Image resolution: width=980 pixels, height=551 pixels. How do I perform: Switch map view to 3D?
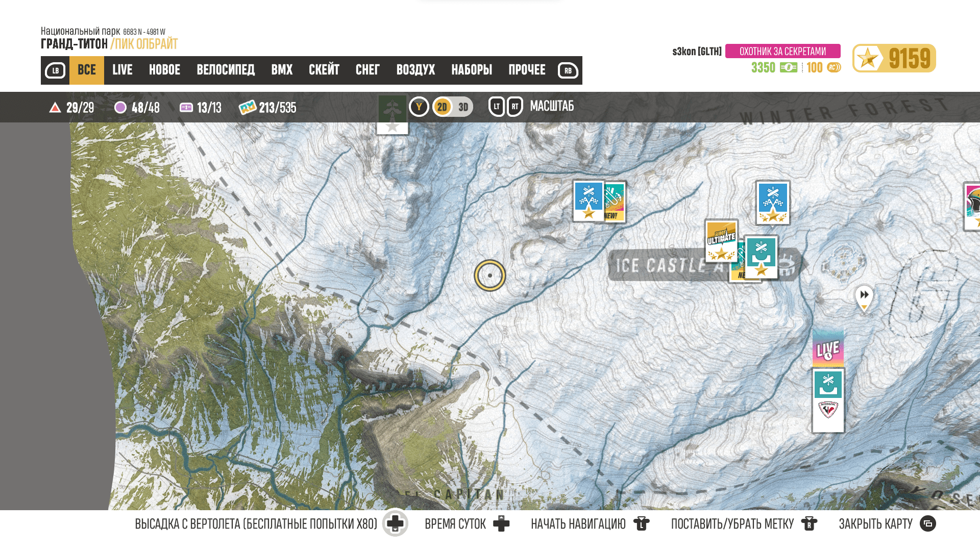[463, 107]
